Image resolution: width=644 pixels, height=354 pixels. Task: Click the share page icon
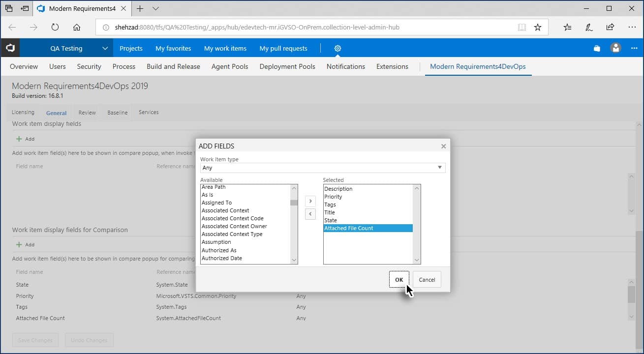pyautogui.click(x=610, y=27)
